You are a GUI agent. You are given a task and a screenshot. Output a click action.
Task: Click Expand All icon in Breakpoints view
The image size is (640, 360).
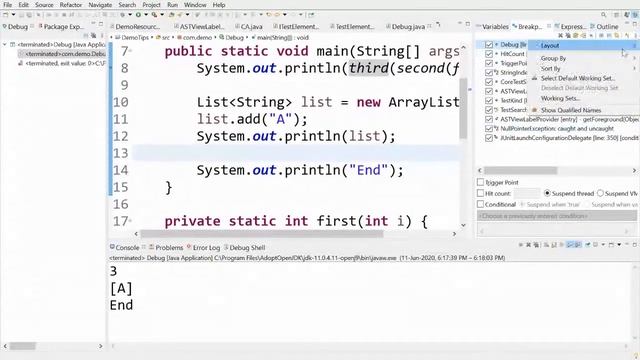click(601, 36)
